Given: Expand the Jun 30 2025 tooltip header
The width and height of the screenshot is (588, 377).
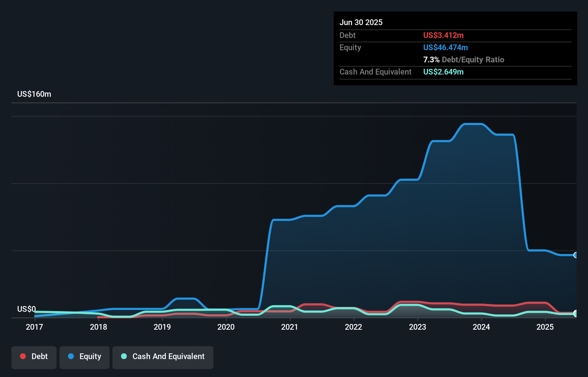Looking at the screenshot, I should 361,22.
